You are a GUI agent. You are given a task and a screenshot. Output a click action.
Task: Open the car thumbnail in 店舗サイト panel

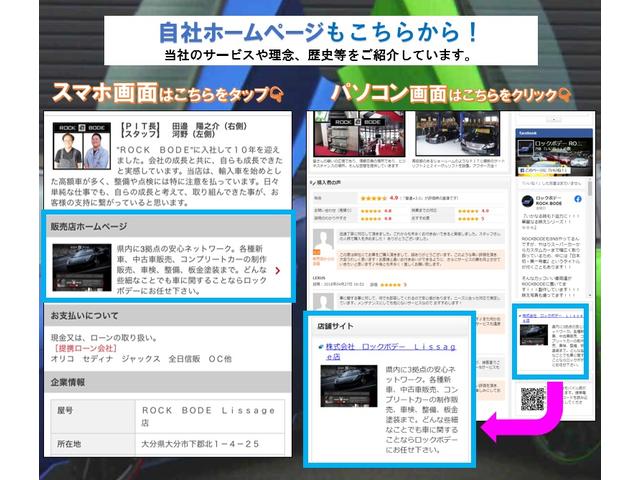(349, 386)
